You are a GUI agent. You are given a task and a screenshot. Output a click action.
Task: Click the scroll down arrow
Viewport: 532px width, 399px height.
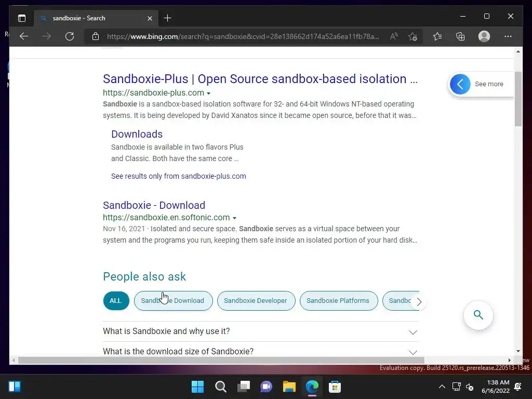[x=518, y=351]
